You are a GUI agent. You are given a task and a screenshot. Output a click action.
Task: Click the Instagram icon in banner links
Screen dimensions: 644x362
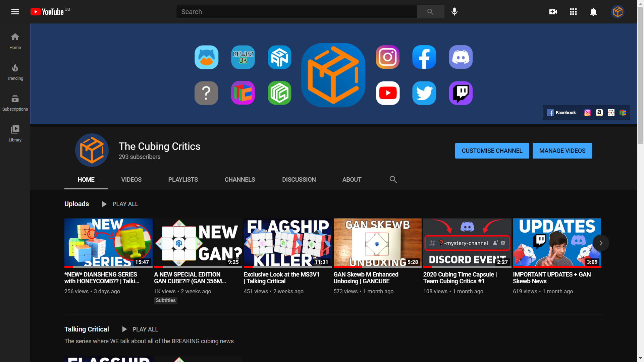tap(587, 113)
